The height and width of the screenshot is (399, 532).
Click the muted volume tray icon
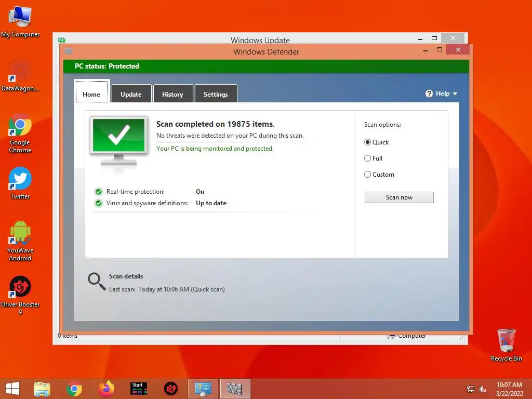483,389
